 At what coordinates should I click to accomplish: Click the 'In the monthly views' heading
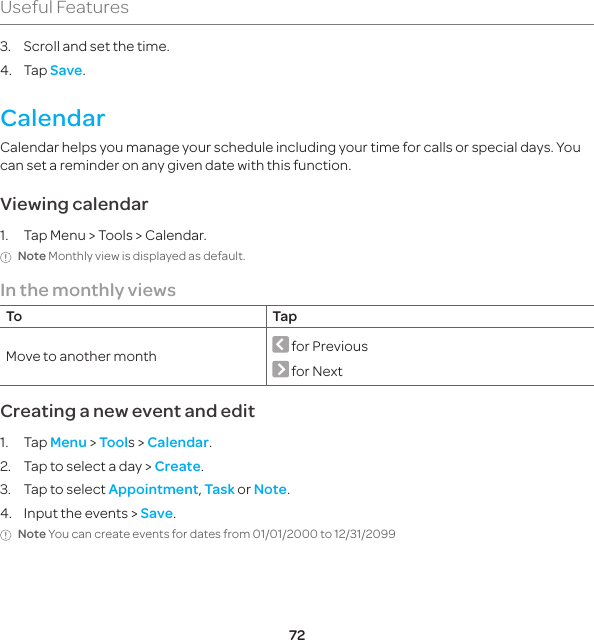pos(88,290)
